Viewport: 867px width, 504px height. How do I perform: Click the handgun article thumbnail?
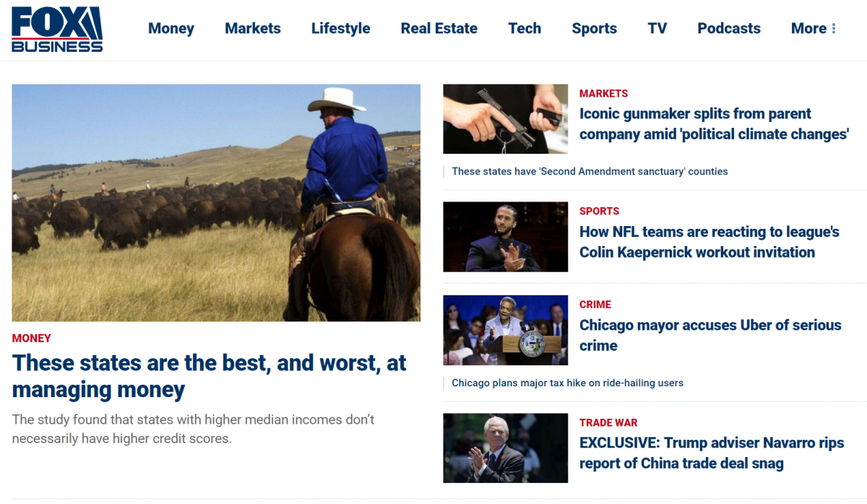point(505,119)
